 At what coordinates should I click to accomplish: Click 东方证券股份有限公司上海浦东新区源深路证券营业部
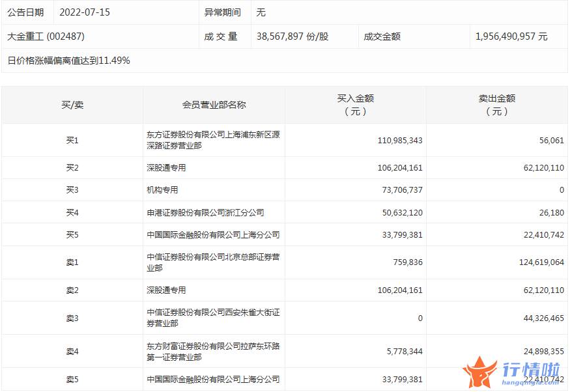[x=213, y=140]
